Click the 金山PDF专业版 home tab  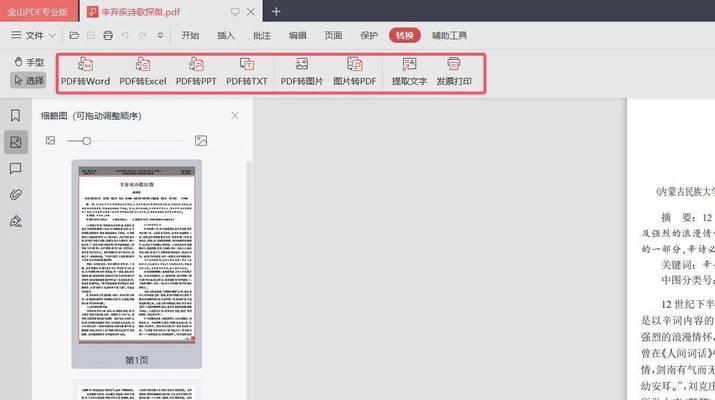point(38,11)
